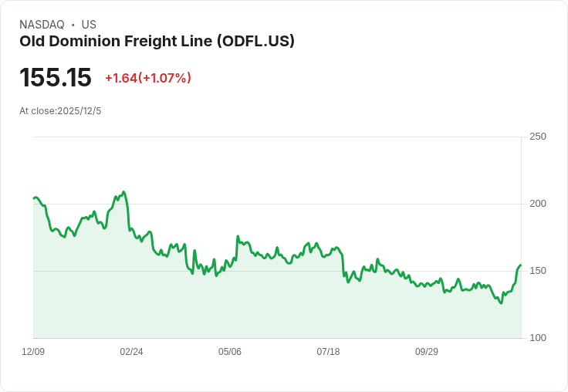Select the 07/18 date on x-axis
Screen dimensions: 568x392
(x=328, y=352)
